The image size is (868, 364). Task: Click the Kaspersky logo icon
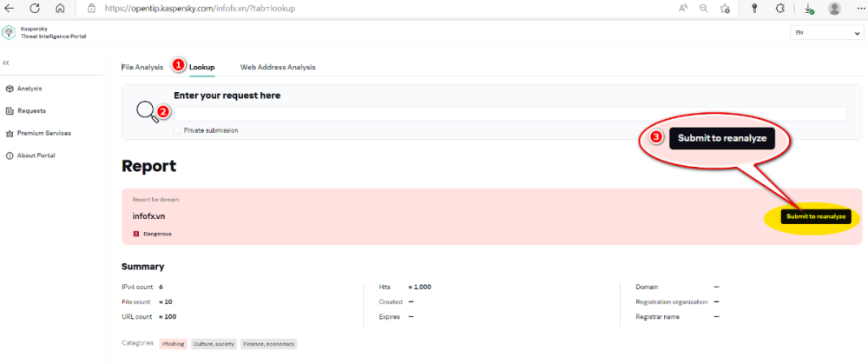[10, 33]
